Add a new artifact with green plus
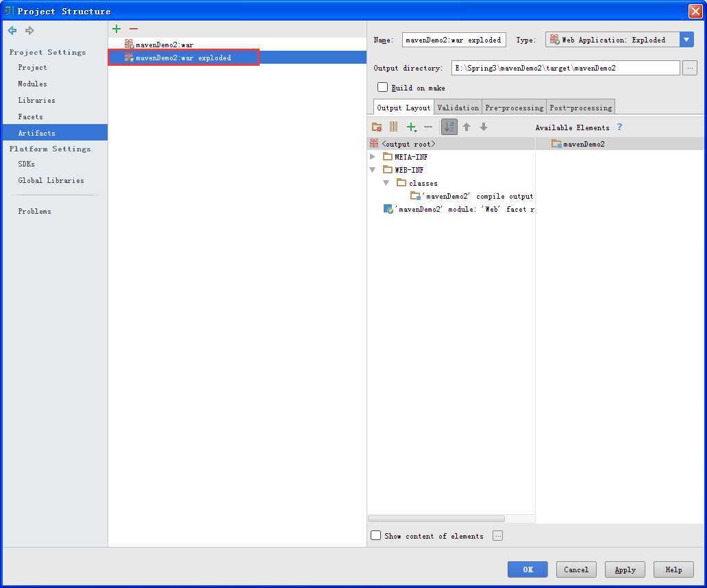The image size is (707, 588). [x=116, y=29]
